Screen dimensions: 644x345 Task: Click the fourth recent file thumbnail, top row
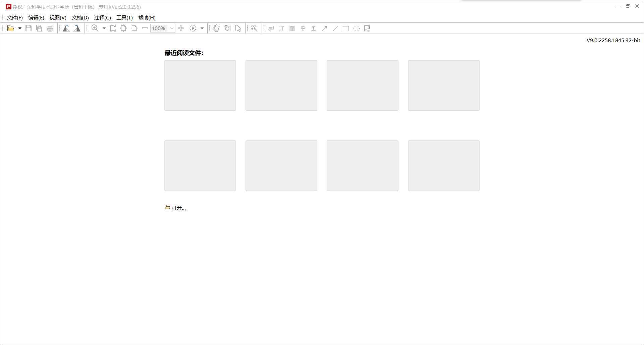click(x=444, y=85)
